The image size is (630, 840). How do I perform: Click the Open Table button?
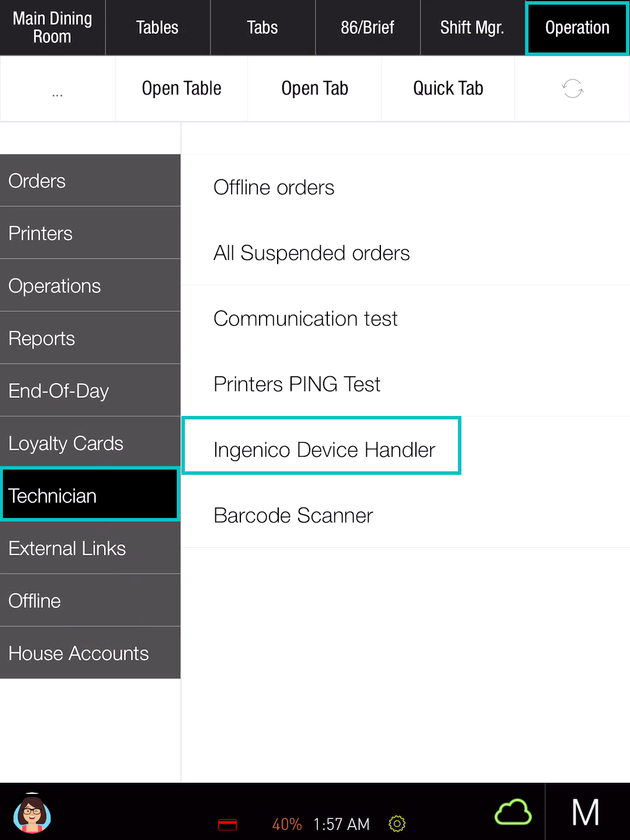pyautogui.click(x=181, y=89)
